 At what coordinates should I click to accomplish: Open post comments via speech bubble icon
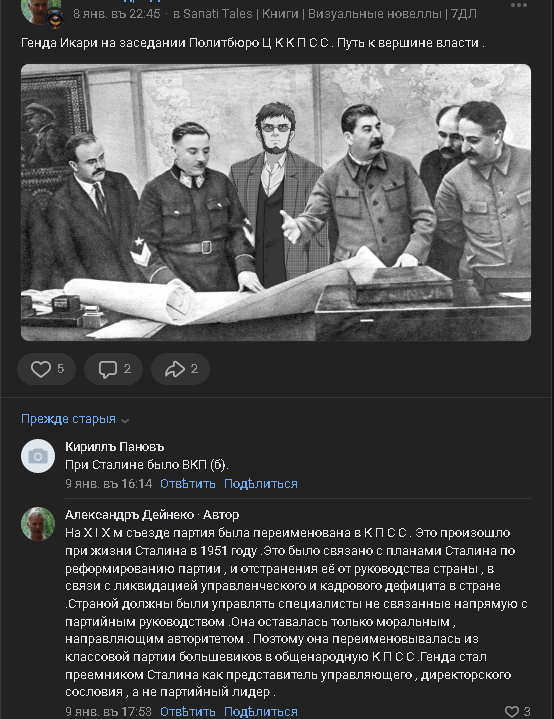tap(113, 369)
